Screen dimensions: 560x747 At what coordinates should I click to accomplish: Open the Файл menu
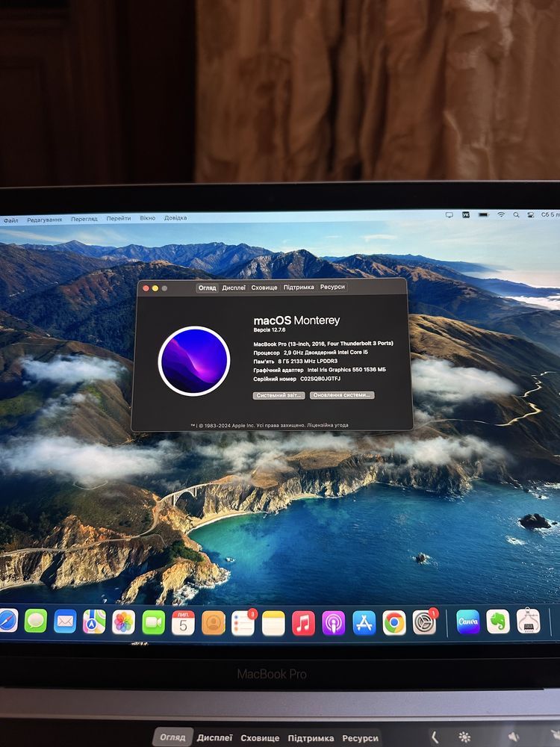point(10,220)
